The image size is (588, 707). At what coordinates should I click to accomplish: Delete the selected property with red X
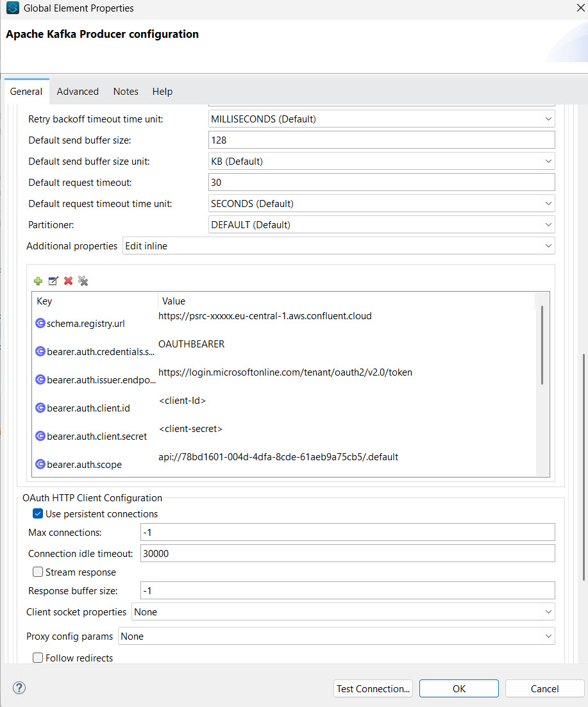68,281
